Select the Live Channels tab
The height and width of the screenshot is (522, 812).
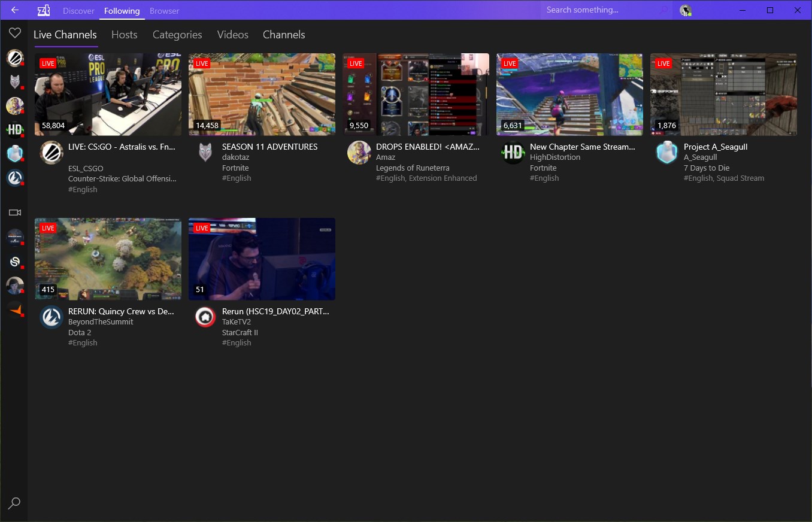coord(65,35)
